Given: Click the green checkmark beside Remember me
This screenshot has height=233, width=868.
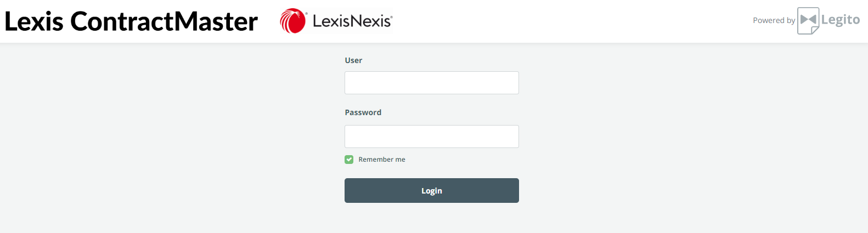Looking at the screenshot, I should point(349,160).
